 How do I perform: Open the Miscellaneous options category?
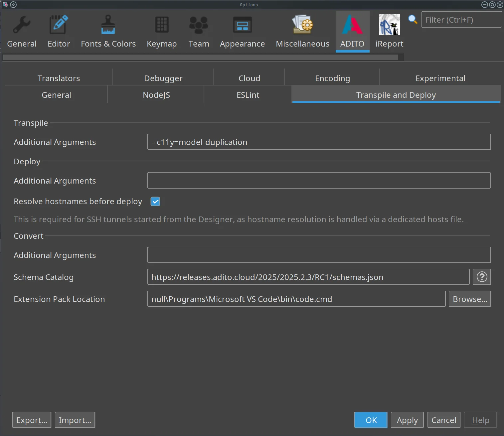pyautogui.click(x=302, y=32)
